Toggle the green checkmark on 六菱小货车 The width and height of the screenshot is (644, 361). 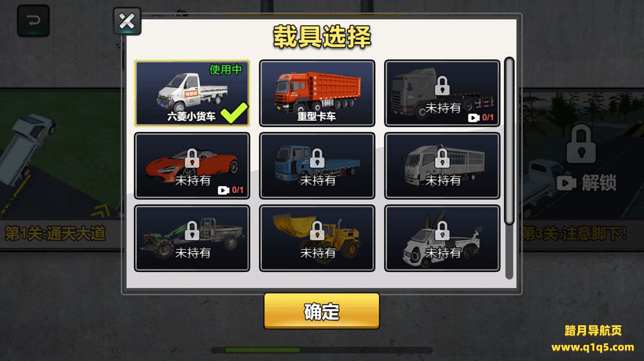[x=234, y=113]
